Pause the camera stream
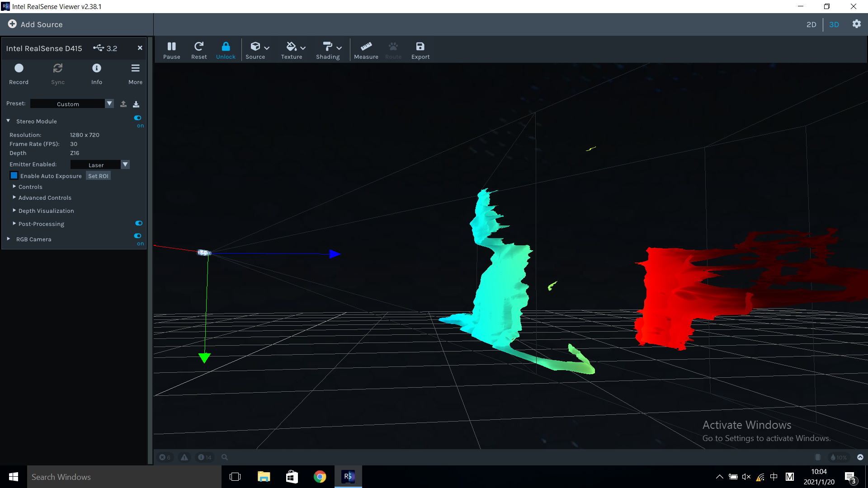 [172, 50]
